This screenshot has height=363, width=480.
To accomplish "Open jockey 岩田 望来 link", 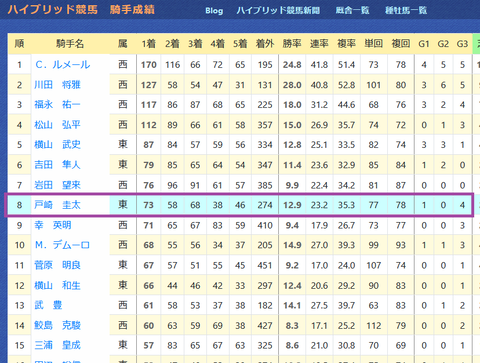I will (57, 185).
